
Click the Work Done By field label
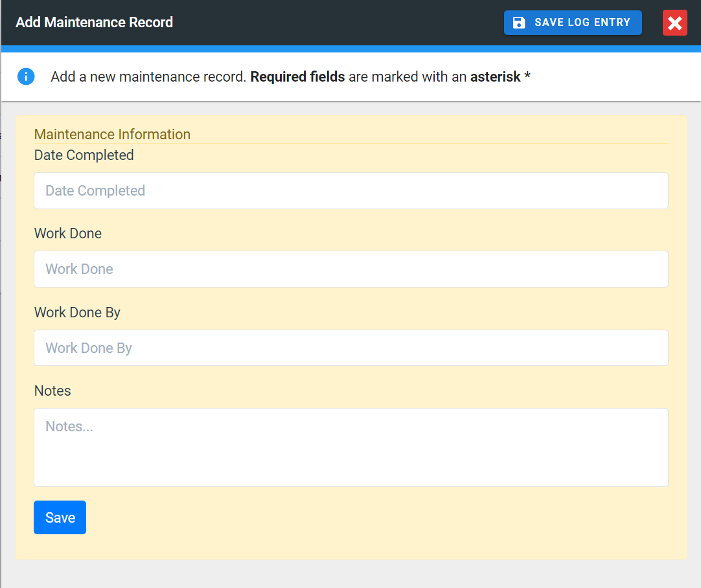(x=77, y=312)
